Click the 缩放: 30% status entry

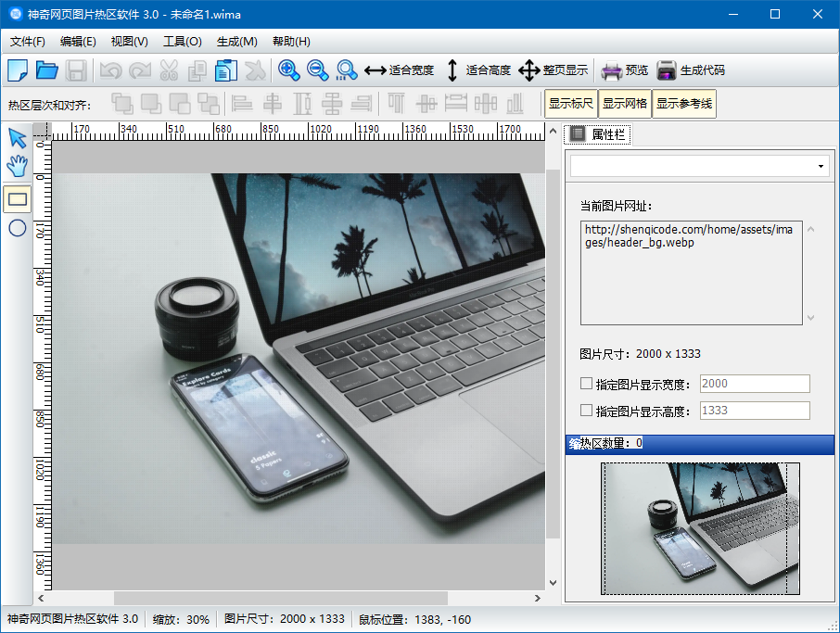181,620
